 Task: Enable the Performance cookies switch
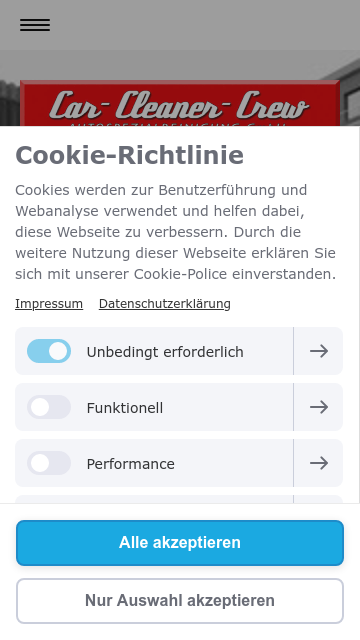49,463
